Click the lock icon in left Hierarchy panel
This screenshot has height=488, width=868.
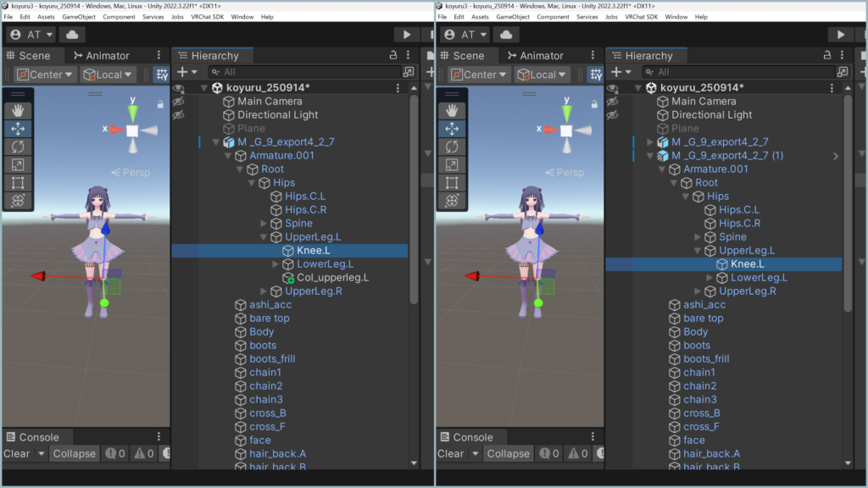tap(393, 55)
